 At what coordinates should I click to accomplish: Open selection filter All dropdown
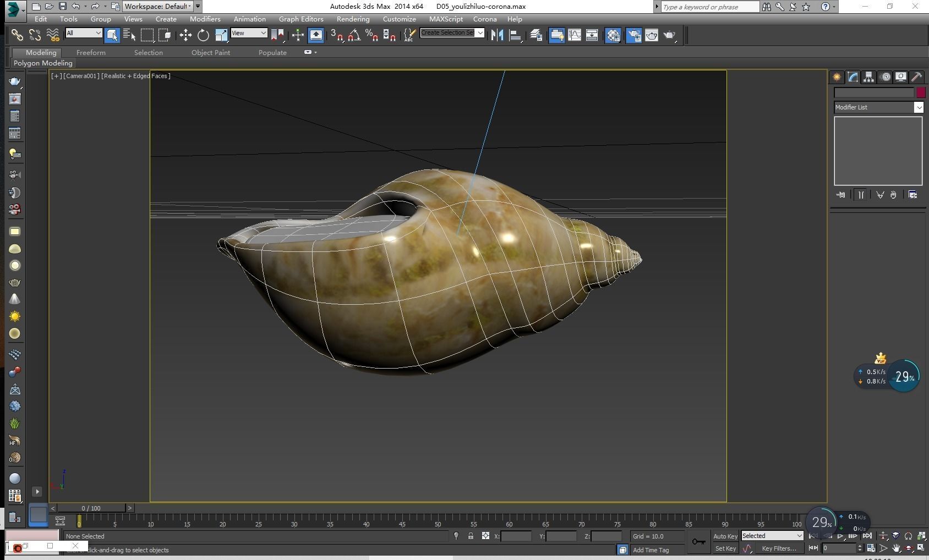click(x=84, y=33)
